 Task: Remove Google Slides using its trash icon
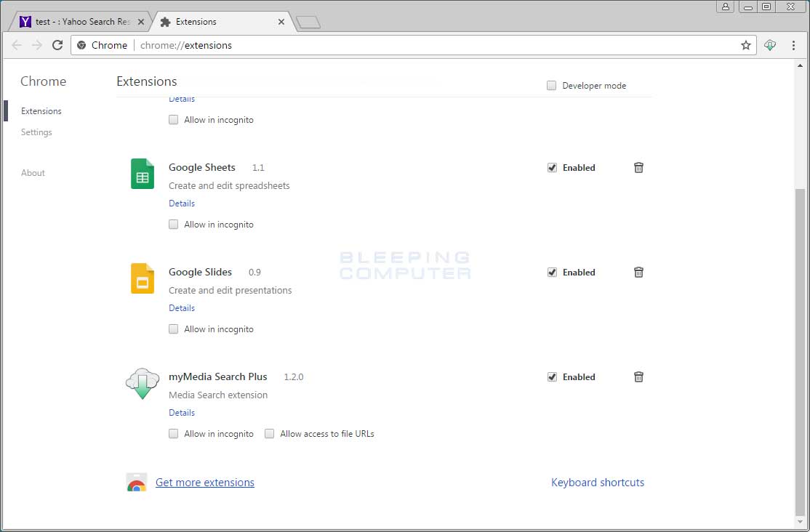click(638, 272)
